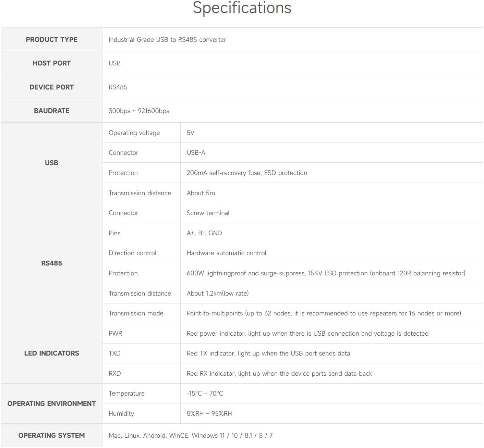Screen dimensions: 484x448
Task: Click the LED INDICATORS section header
Action: (x=51, y=353)
